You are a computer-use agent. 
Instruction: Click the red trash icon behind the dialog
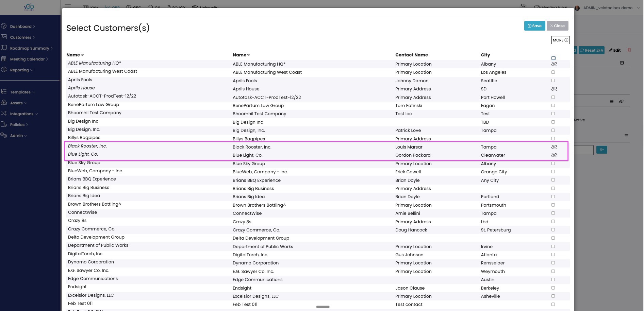629,50
